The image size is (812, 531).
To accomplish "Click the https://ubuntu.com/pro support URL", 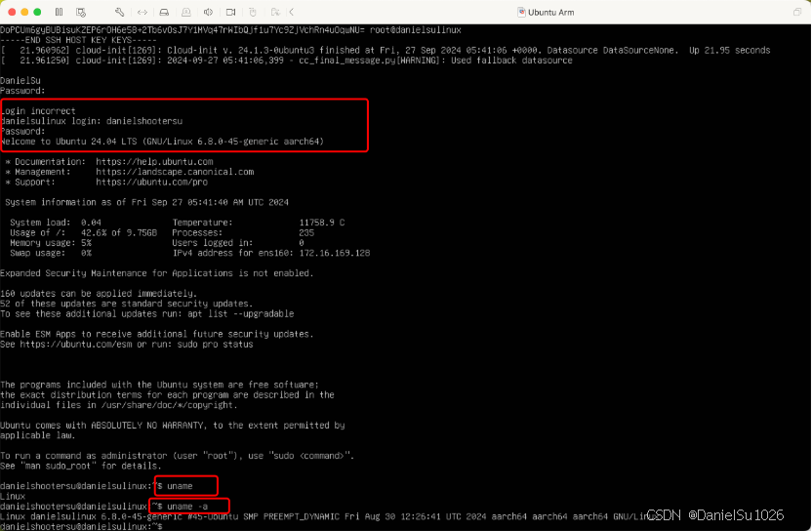I will (x=151, y=183).
